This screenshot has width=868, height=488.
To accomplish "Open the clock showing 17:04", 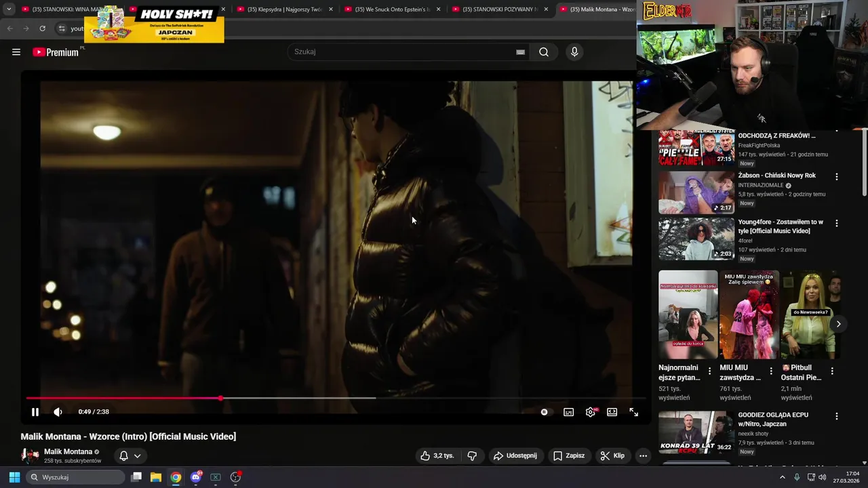I will (x=847, y=477).
